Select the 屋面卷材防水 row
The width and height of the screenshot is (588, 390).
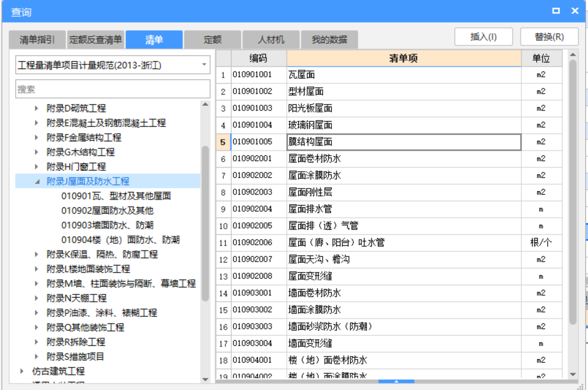389,159
